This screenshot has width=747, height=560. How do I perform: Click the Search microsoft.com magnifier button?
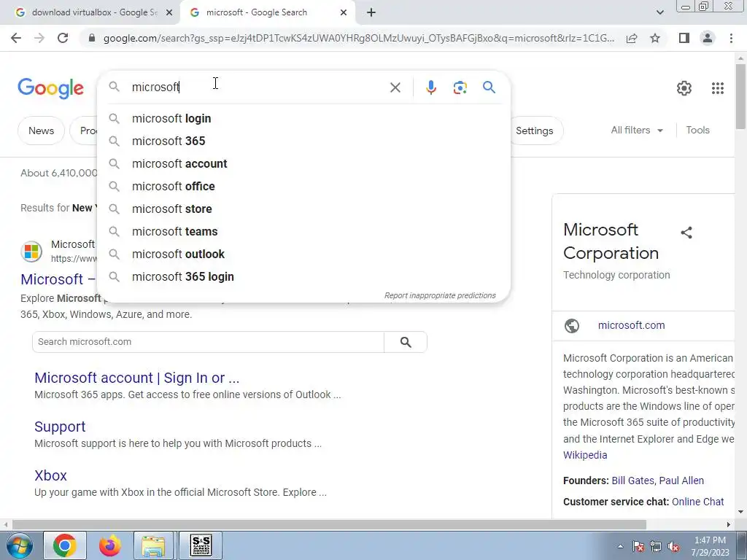click(x=406, y=342)
